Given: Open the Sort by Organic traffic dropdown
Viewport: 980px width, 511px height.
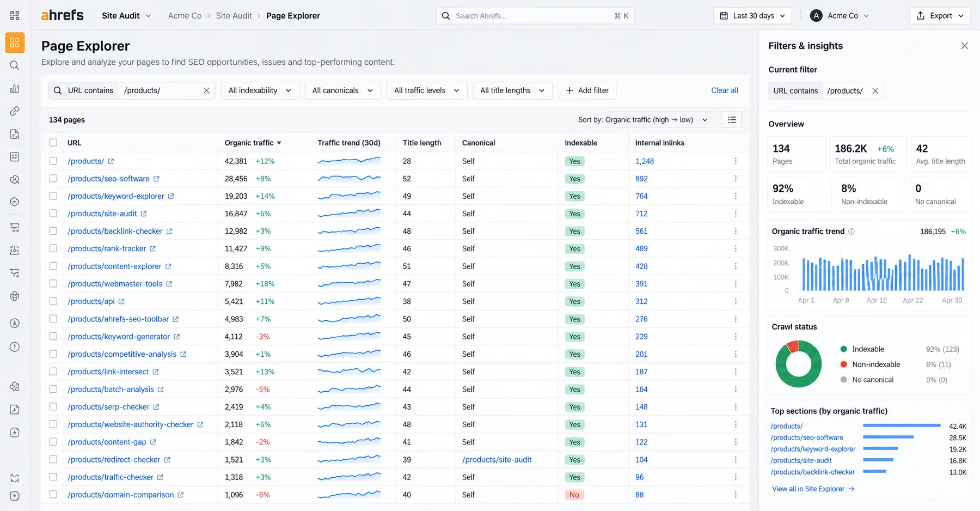Looking at the screenshot, I should (x=644, y=120).
